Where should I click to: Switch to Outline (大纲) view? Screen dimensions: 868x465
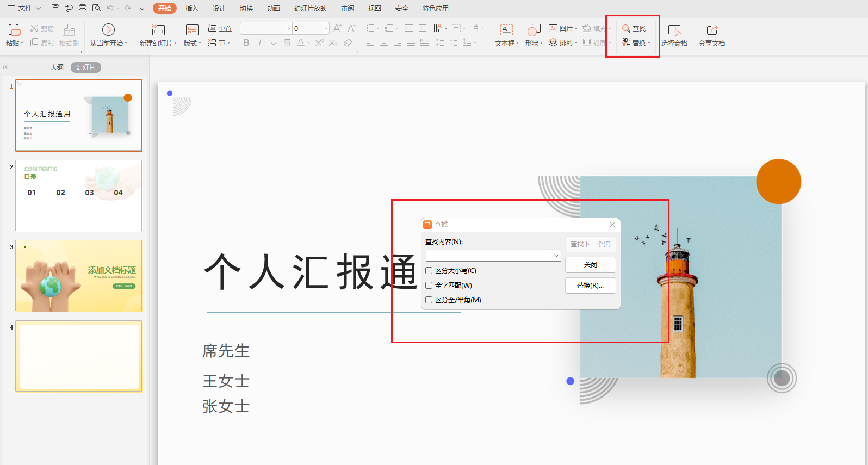click(57, 67)
